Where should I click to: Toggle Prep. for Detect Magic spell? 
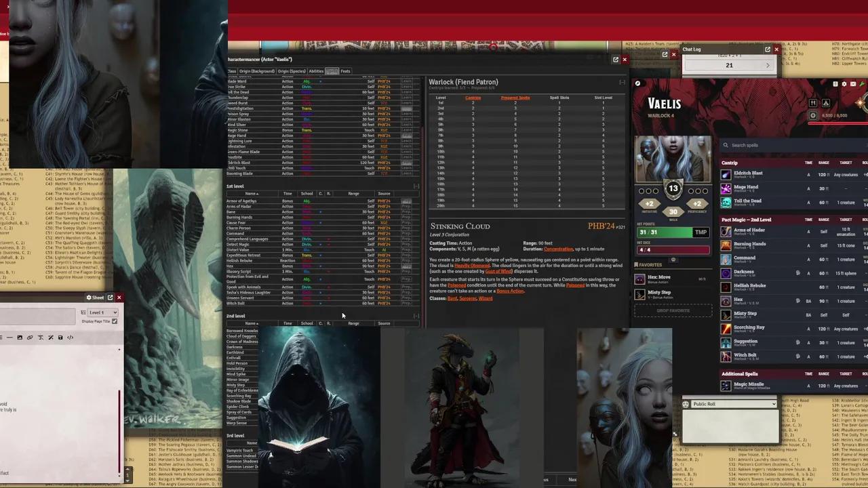(x=406, y=245)
